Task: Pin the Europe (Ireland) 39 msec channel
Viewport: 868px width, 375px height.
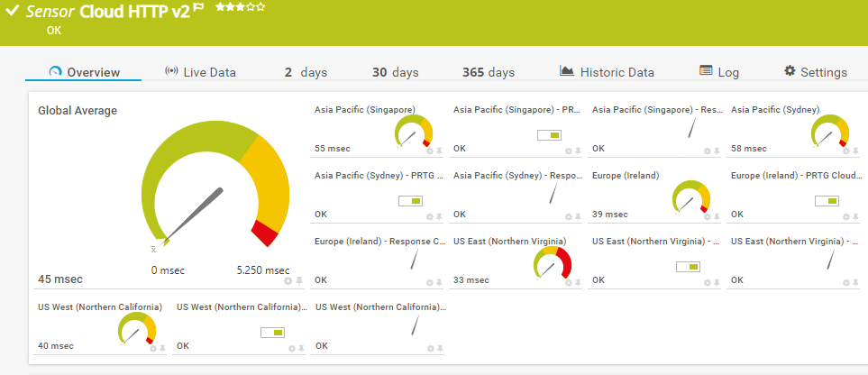Action: pos(717,216)
